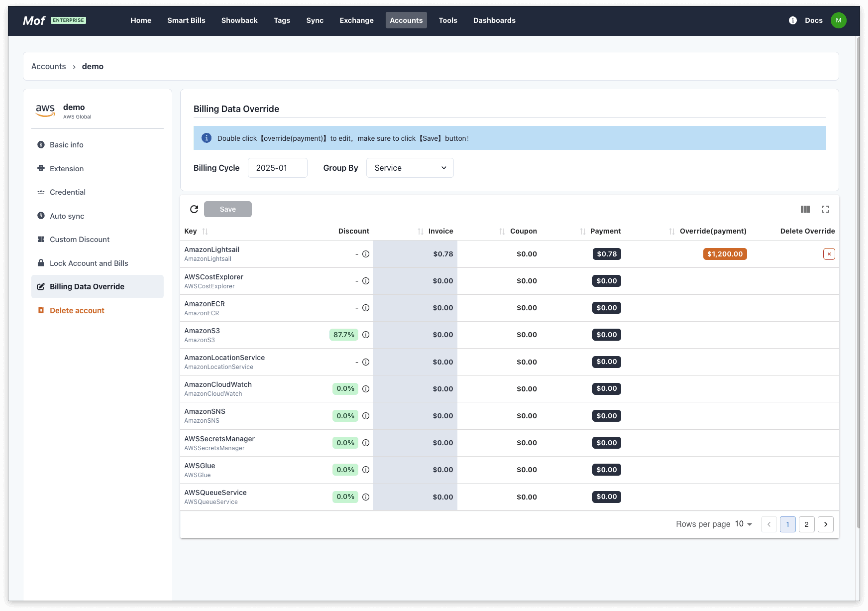Go to Showback in navigation
Image resolution: width=868 pixels, height=611 pixels.
coord(239,21)
